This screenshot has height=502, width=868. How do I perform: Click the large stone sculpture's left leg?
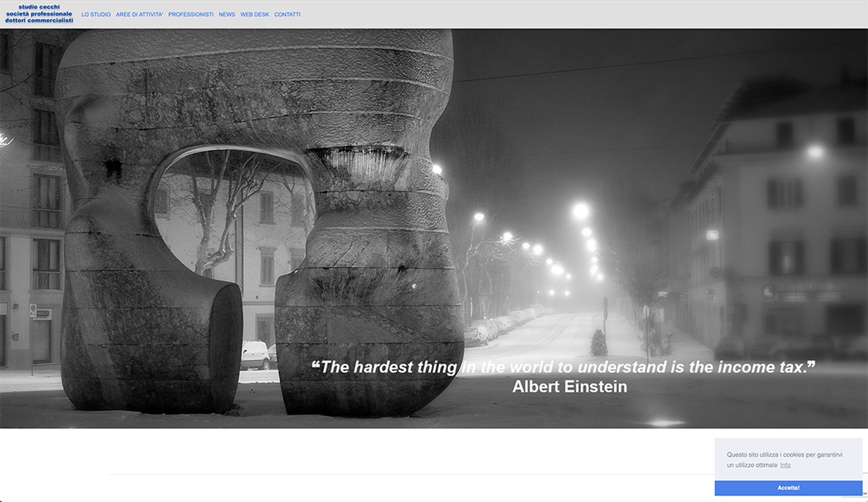click(x=143, y=339)
